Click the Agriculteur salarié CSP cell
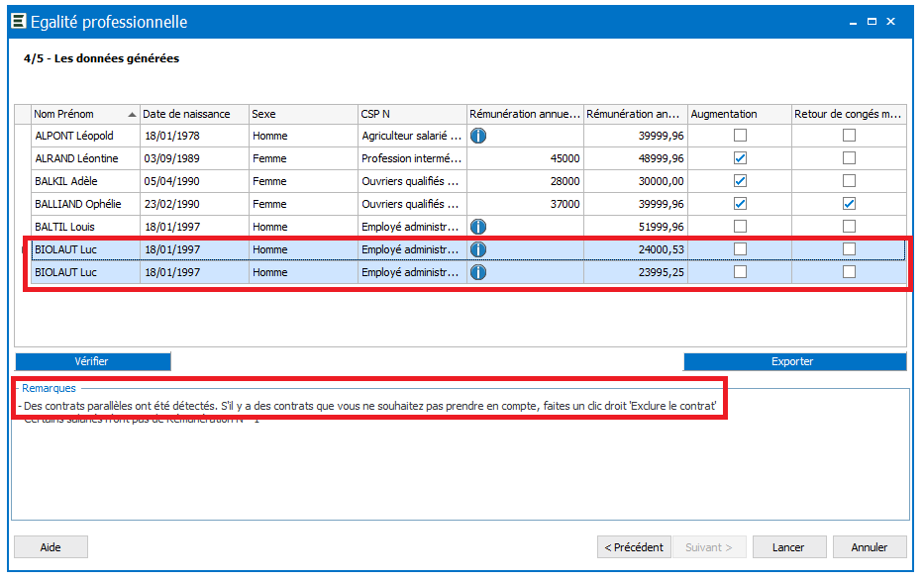This screenshot has height=581, width=924. (x=412, y=136)
